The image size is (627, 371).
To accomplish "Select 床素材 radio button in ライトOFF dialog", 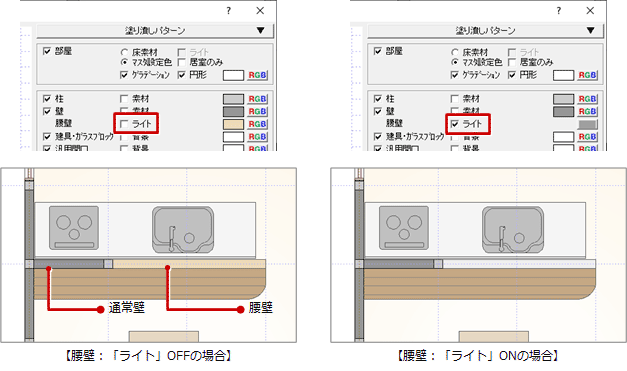I will pos(124,52).
